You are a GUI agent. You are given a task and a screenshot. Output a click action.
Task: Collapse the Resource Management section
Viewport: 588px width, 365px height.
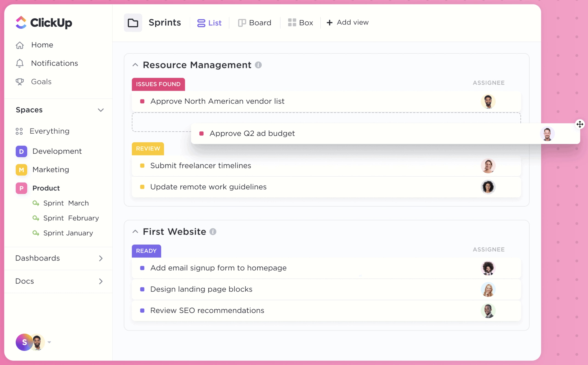point(136,65)
